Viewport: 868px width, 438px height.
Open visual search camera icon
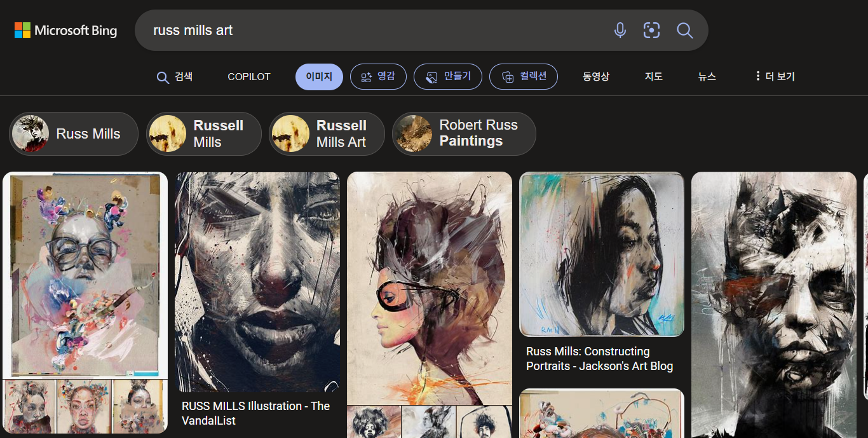652,30
